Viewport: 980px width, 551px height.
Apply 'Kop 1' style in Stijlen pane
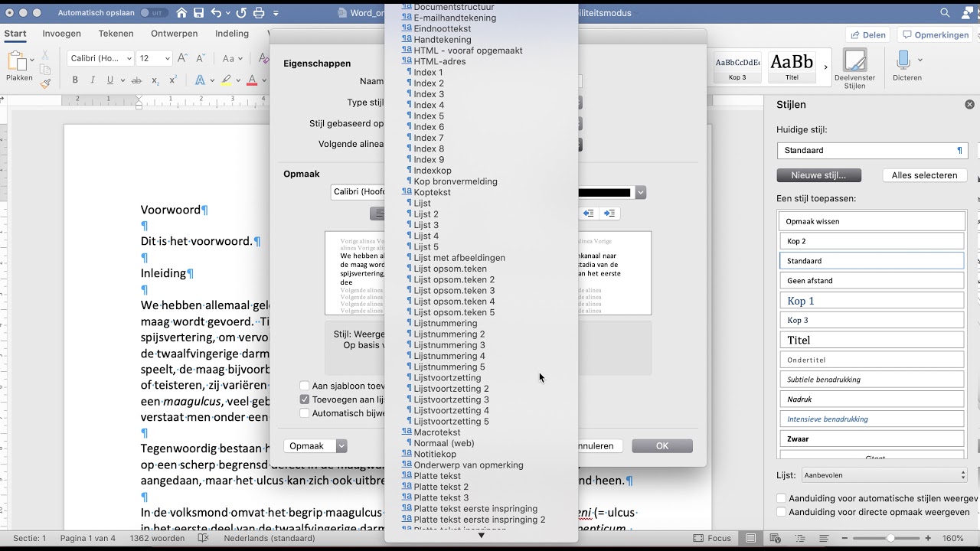click(871, 301)
